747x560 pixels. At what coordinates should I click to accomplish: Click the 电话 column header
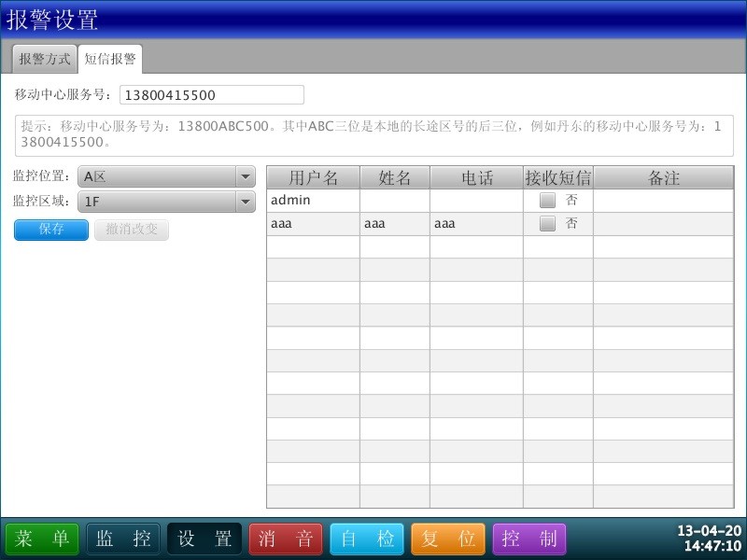coord(476,178)
